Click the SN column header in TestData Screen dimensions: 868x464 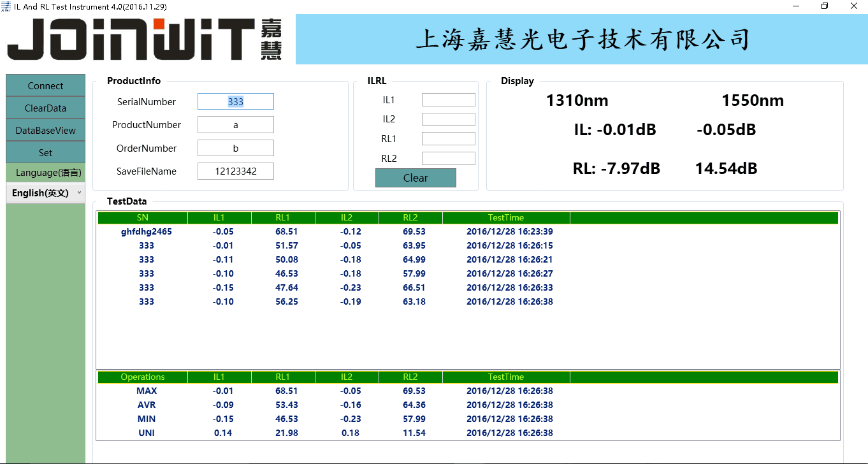click(142, 217)
